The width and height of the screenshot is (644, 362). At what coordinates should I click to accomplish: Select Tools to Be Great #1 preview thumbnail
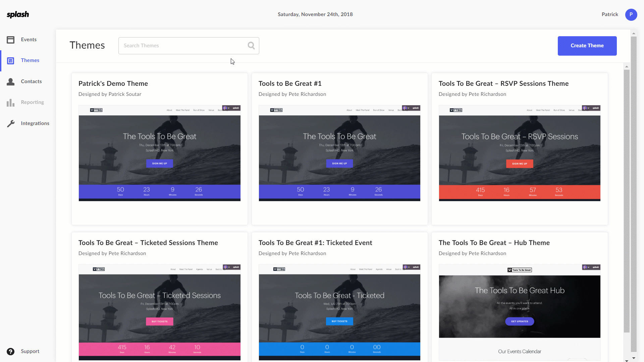(x=339, y=153)
